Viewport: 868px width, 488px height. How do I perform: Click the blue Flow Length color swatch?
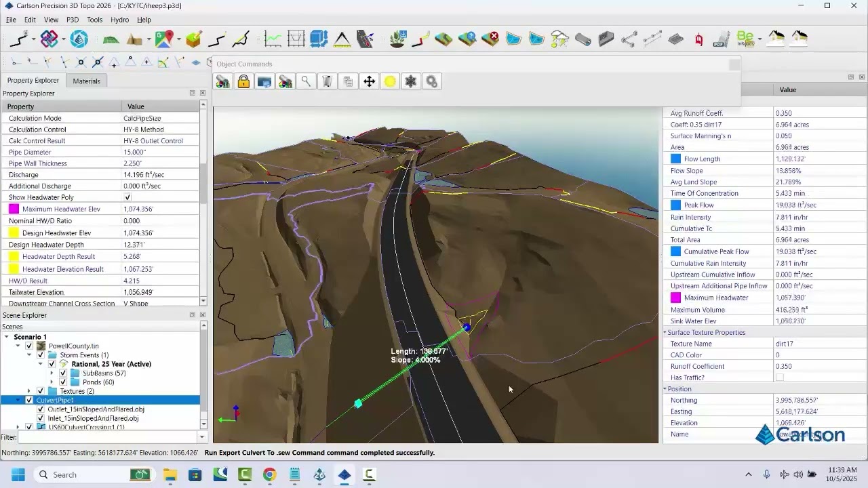(675, 159)
